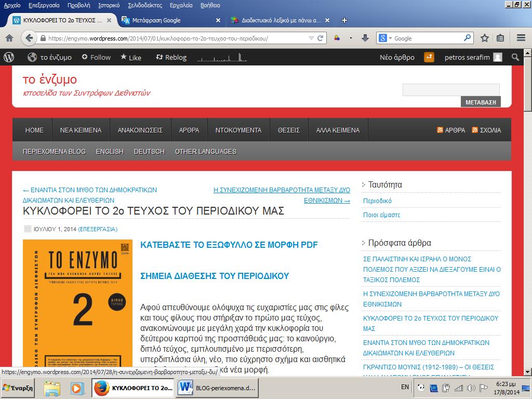
Task: Switch to the 'Διαδικτυακό λεξικό' tab
Action: (x=281, y=20)
